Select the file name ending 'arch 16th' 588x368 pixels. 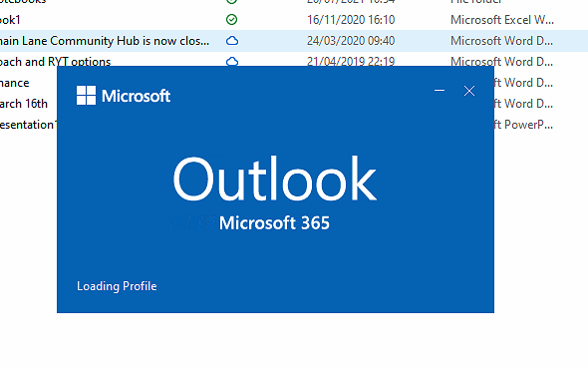pyautogui.click(x=24, y=104)
